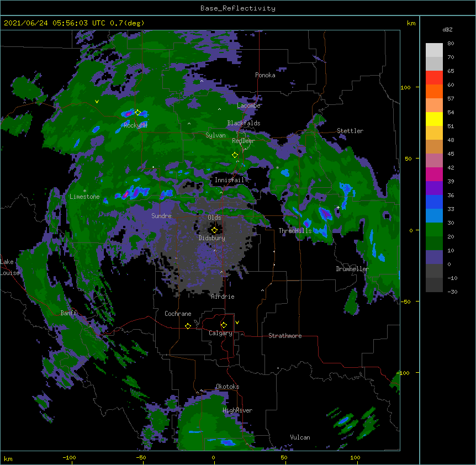Image resolution: width=476 pixels, height=465 pixels.
Task: Click the Strathmore town label
Action: (285, 336)
